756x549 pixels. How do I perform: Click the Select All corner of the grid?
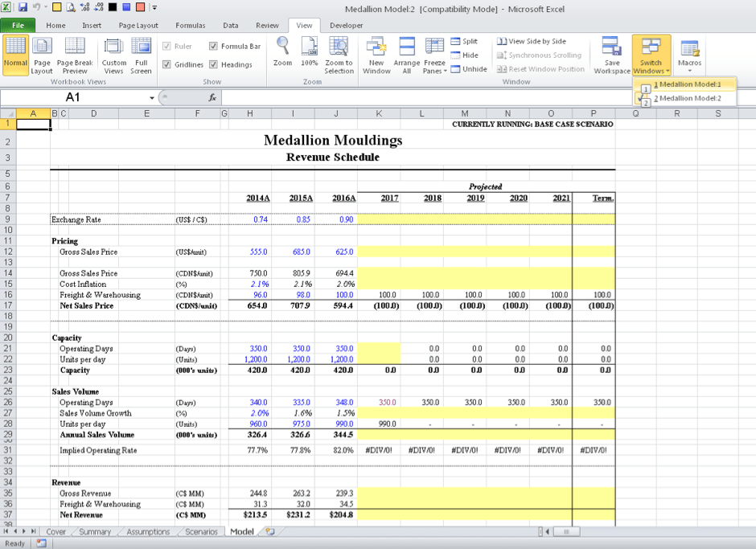pyautogui.click(x=8, y=114)
